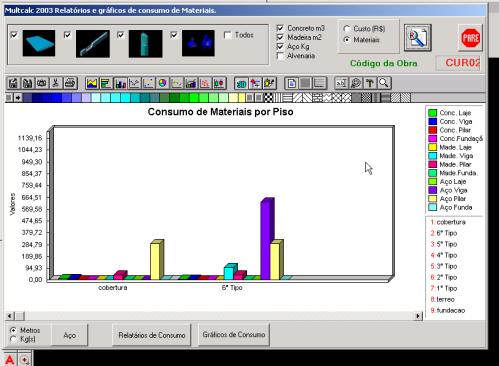Open the report preview magnifier icon
The image size is (499, 366).
(418, 38)
